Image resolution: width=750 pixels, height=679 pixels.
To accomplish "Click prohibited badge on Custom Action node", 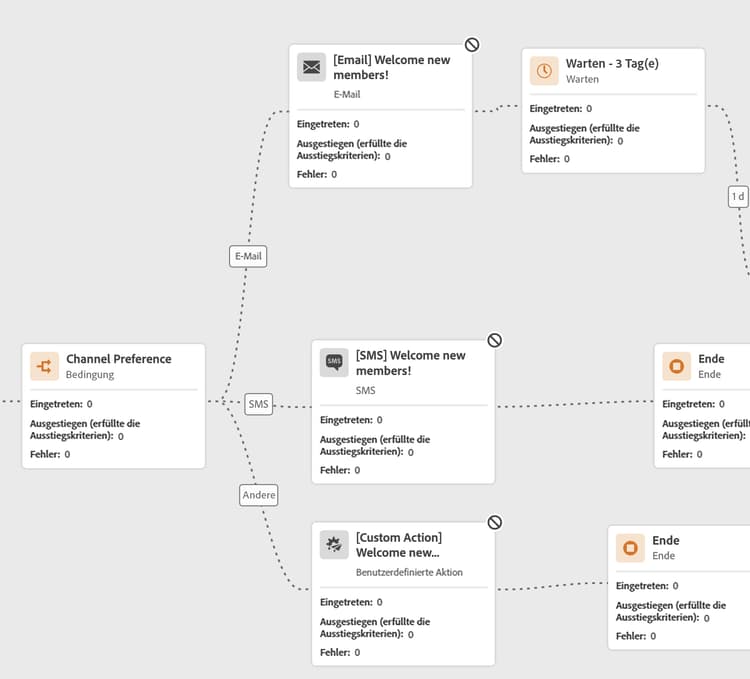I will tap(495, 522).
